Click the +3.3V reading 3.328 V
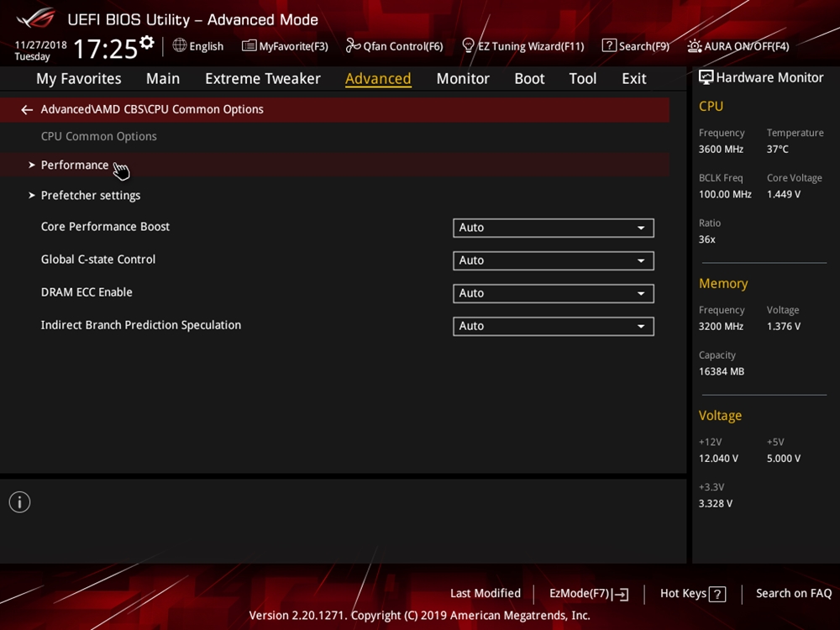The height and width of the screenshot is (630, 840). point(715,503)
